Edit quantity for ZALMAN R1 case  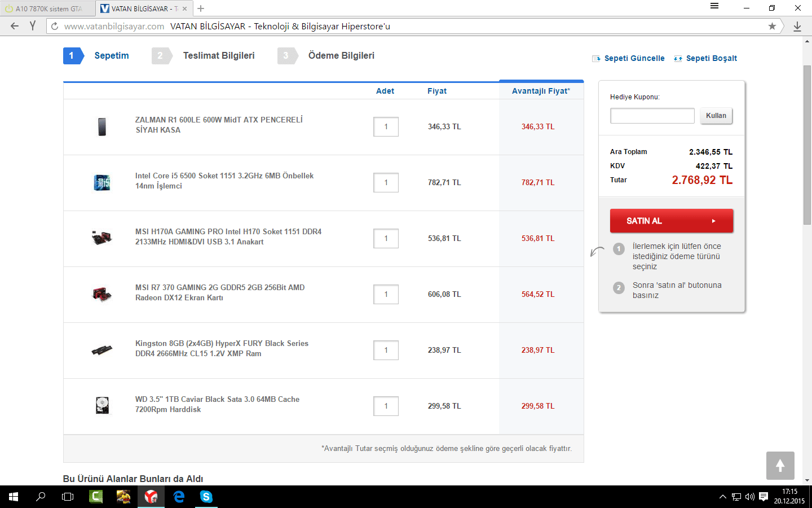coord(386,127)
